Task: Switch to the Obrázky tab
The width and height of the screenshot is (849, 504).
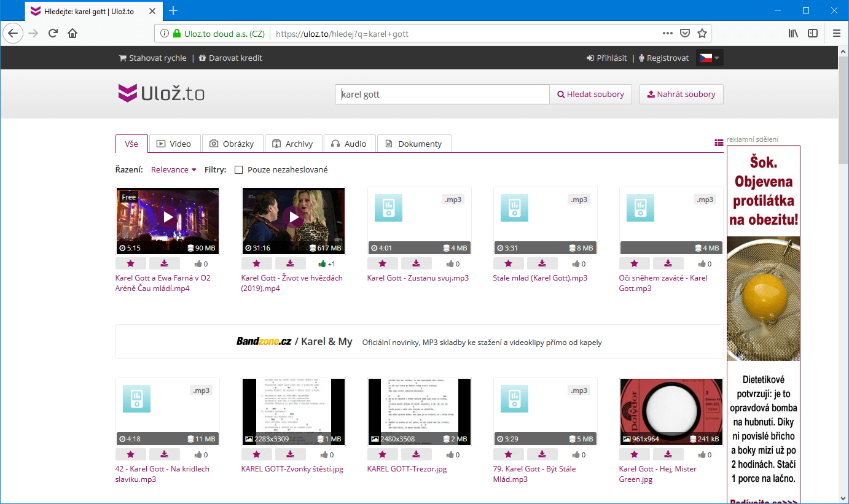Action: tap(232, 144)
